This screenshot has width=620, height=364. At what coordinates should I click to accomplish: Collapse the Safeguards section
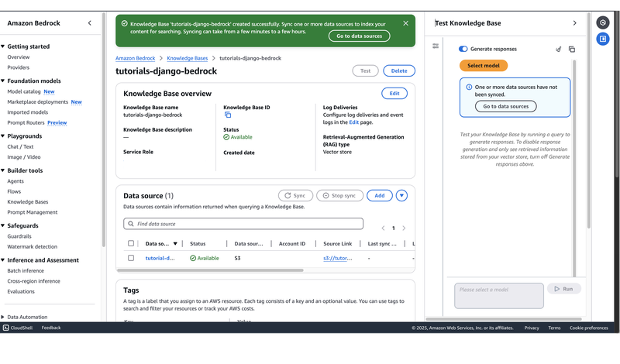(x=3, y=225)
